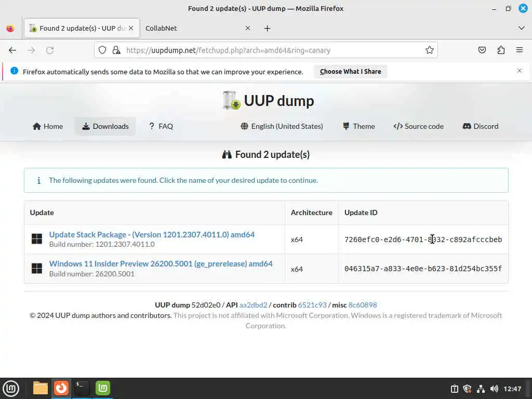532x399 pixels.
Task: Click the Architecture column header
Action: (x=312, y=212)
